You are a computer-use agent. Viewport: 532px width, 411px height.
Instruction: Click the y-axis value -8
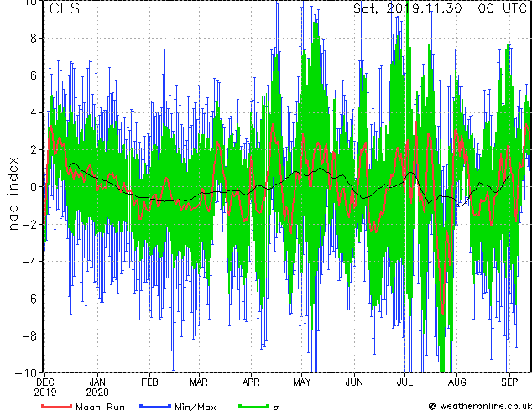coord(29,336)
